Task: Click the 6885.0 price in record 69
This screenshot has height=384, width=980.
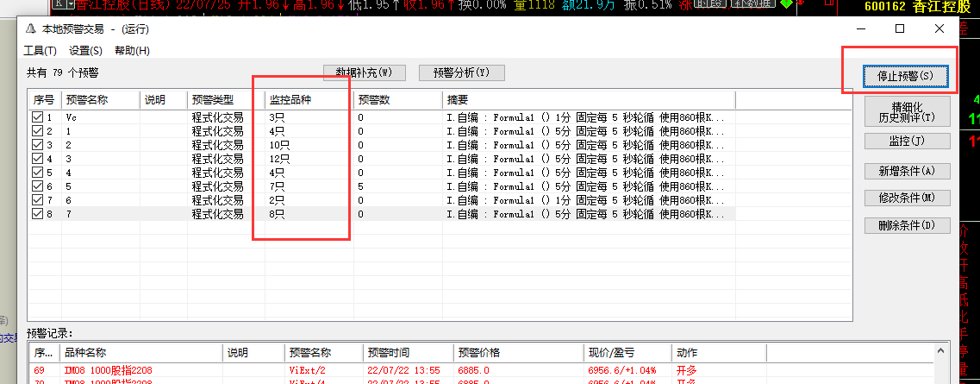Action: coord(473,370)
